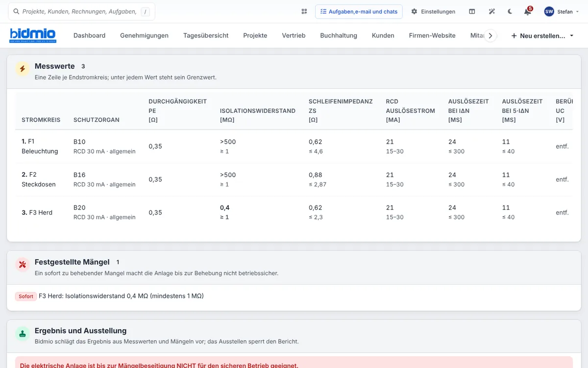This screenshot has height=368, width=588.
Task: Navigate to Vertrieb
Action: click(294, 35)
